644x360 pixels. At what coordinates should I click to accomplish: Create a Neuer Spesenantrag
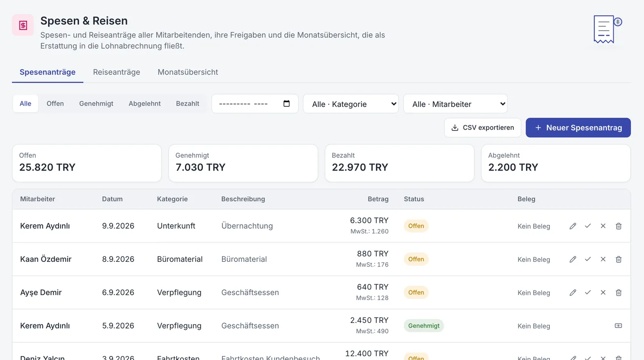click(578, 127)
